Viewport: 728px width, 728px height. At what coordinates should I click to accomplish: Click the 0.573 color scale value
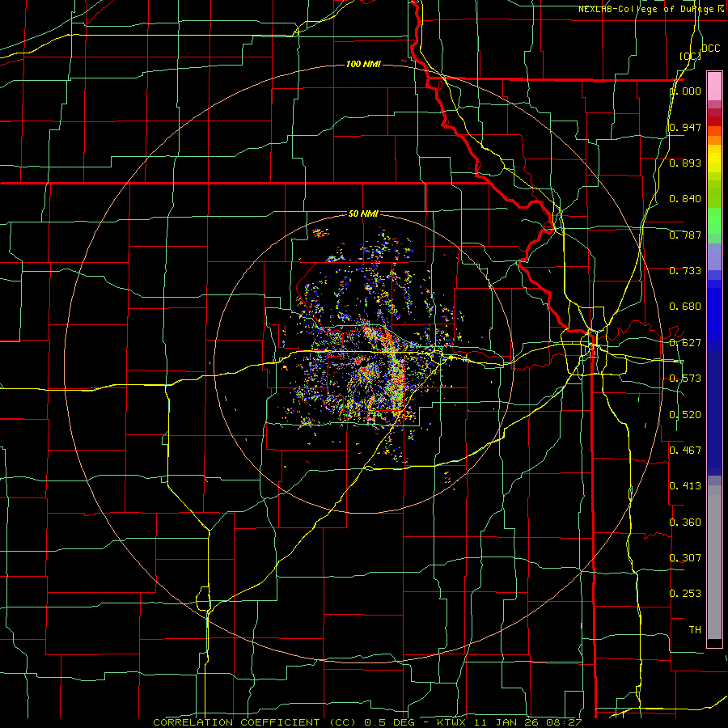685,379
